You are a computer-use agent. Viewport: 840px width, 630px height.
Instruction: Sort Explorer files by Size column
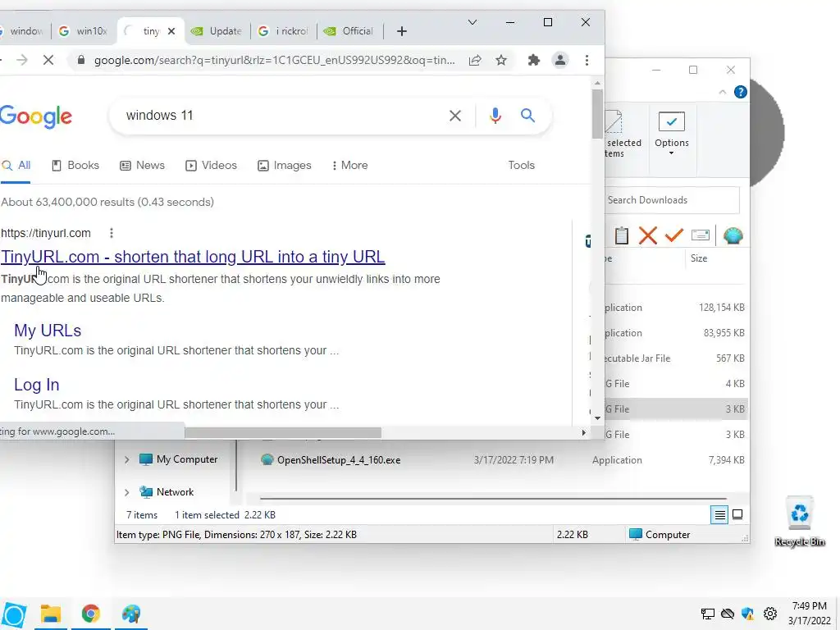pyautogui.click(x=699, y=258)
